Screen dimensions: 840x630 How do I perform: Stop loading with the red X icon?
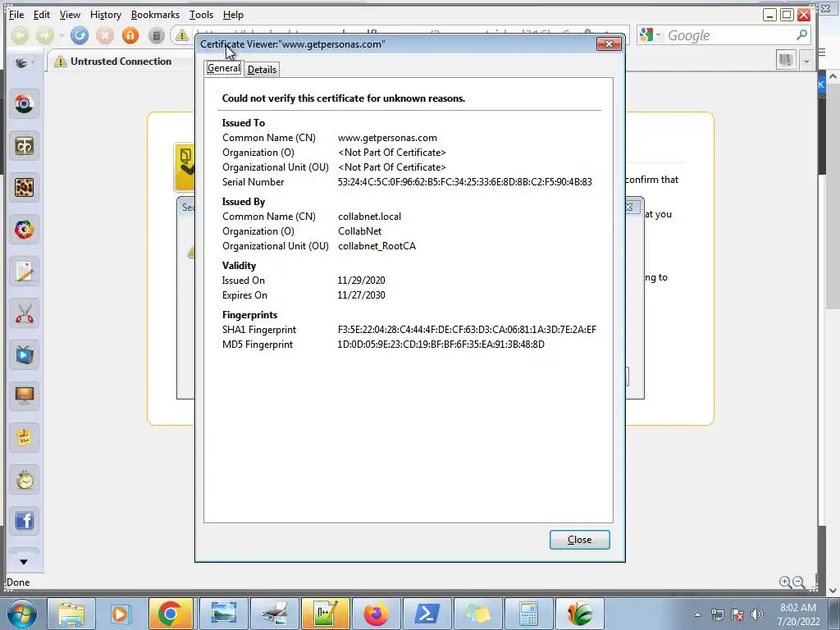point(105,35)
